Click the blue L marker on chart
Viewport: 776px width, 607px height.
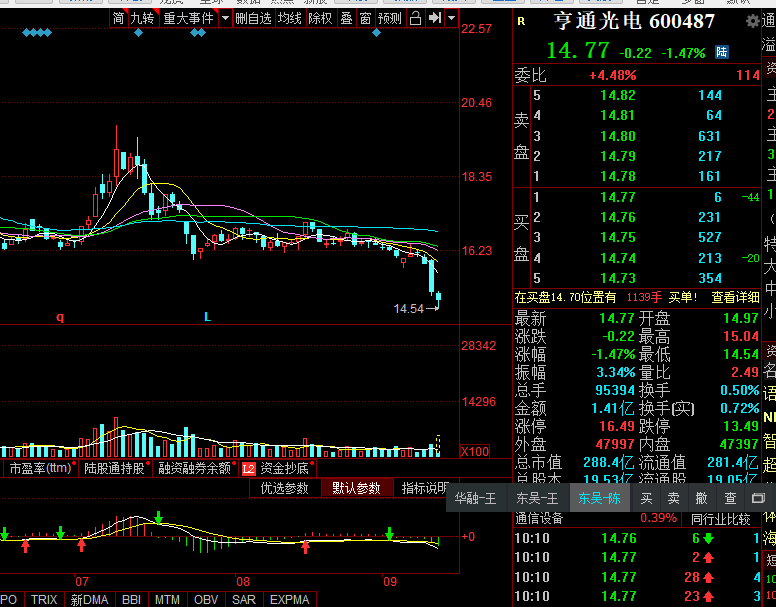coord(207,317)
